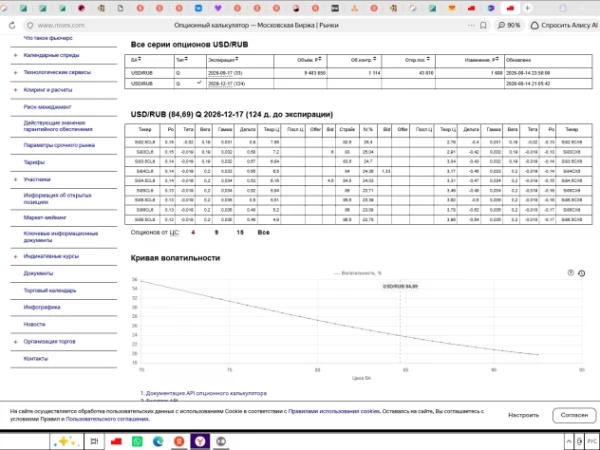The width and height of the screenshot is (600, 450).
Task: Expand Индикативные курсы with plus sign
Action: tap(16, 256)
